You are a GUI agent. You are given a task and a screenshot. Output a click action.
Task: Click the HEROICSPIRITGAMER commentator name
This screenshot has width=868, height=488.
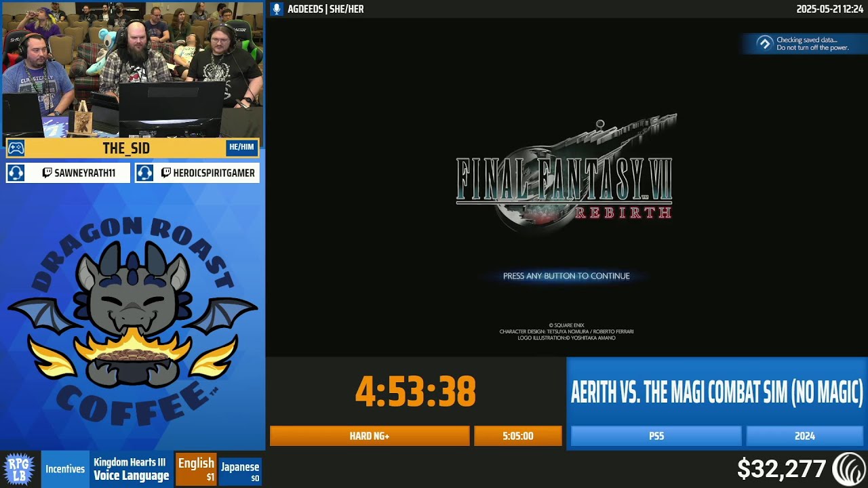tap(214, 173)
